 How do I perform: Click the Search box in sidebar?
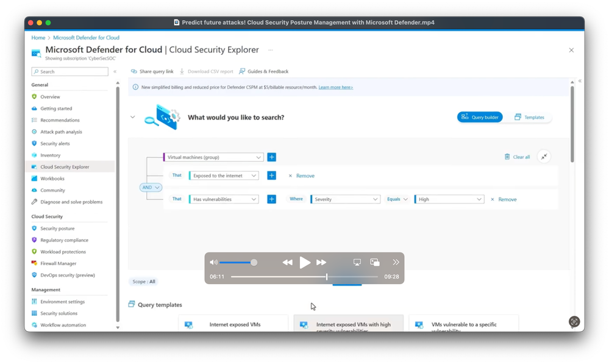70,71
